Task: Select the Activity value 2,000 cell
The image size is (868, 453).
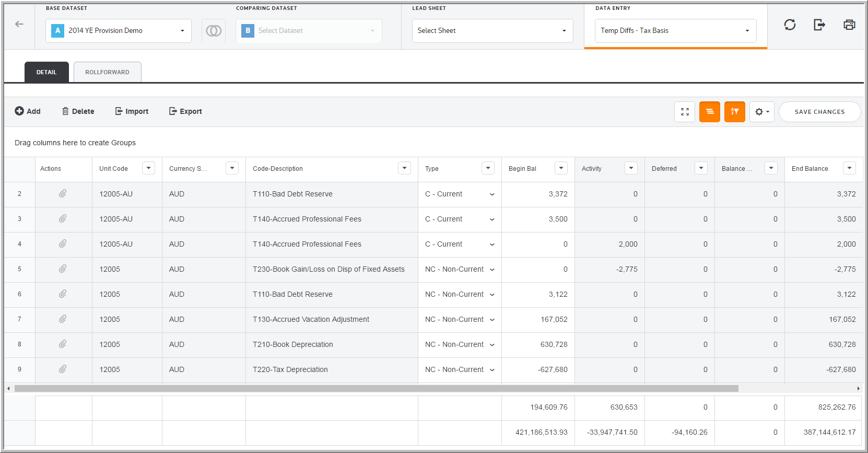Action: (x=609, y=244)
